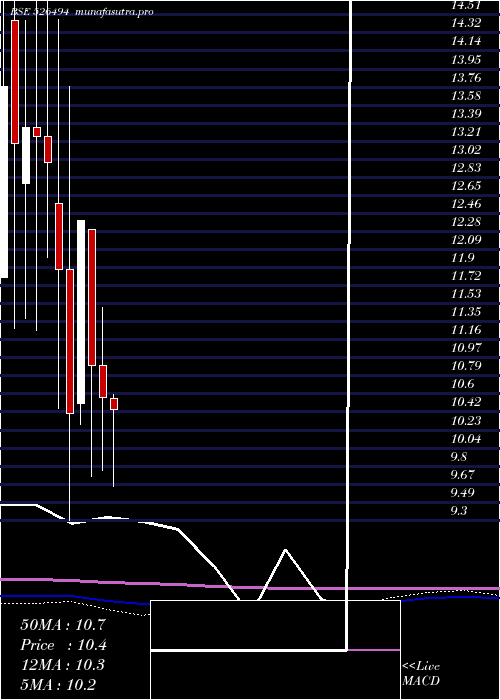Click the 14.14 price axis label
The image size is (500, 700).
pos(466,42)
